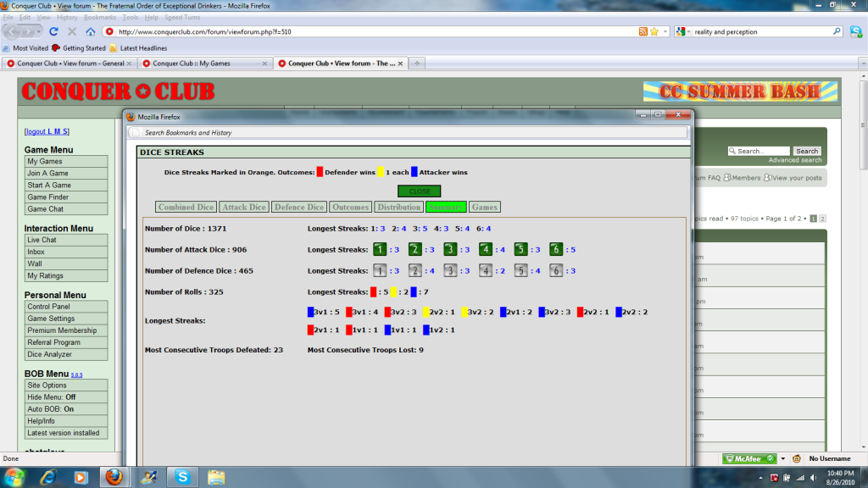Switch to Attack Dice tab

244,207
